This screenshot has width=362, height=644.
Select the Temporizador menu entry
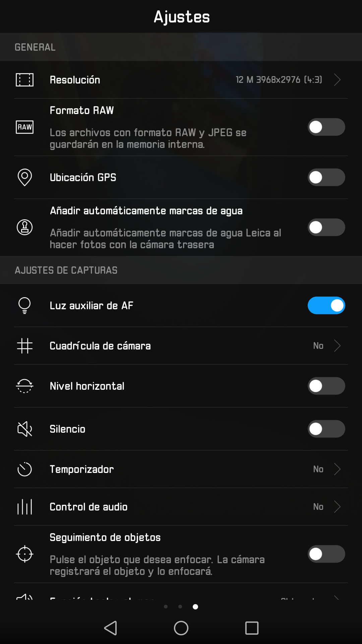point(82,469)
